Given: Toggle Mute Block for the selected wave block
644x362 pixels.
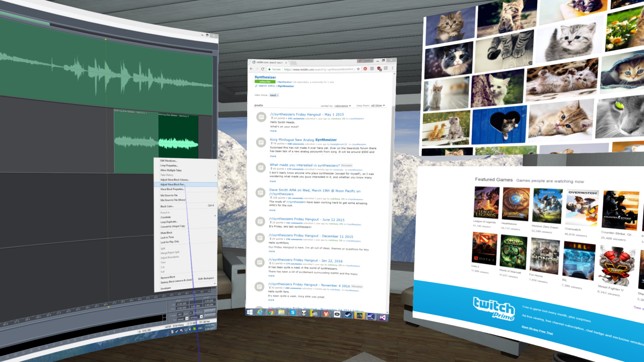Looking at the screenshot, I should pos(167,232).
